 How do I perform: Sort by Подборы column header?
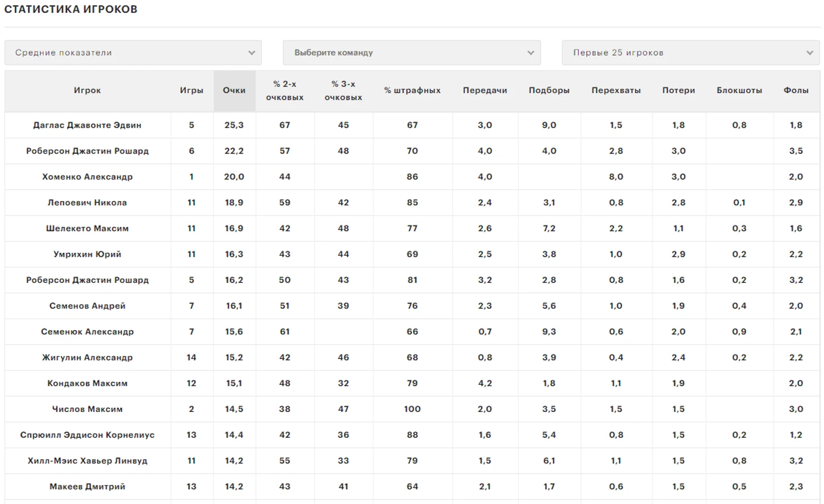tap(549, 90)
